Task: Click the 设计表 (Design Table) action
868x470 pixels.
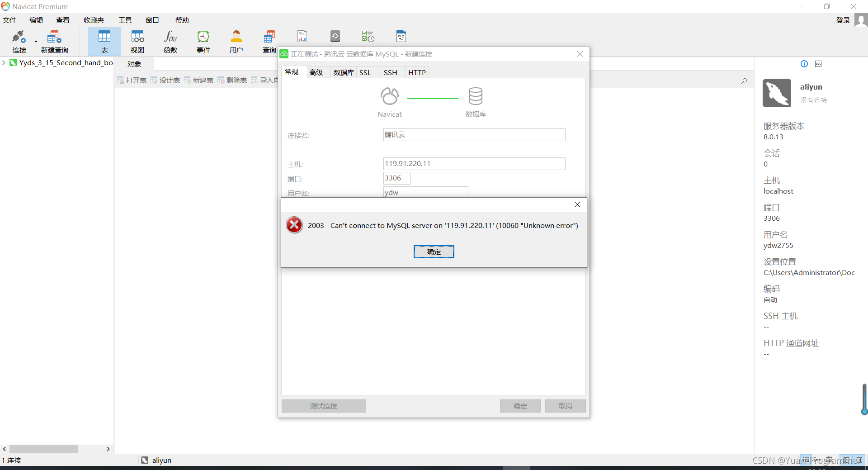Action: (165, 81)
